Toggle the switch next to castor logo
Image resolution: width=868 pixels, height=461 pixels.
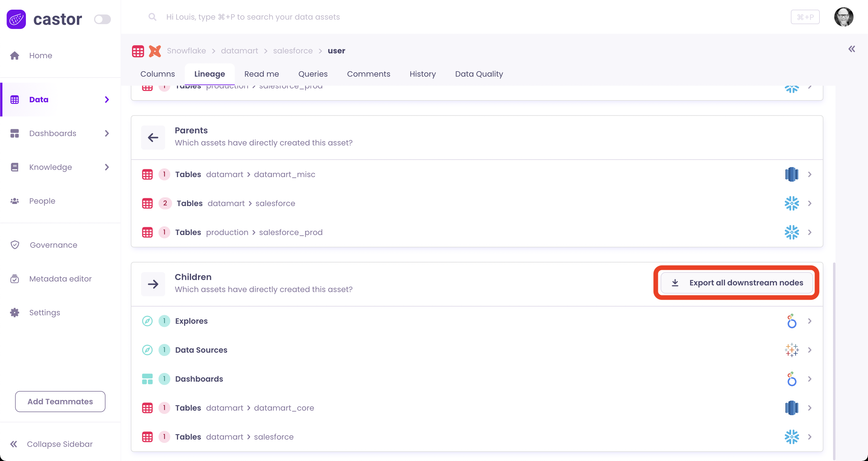pos(102,19)
